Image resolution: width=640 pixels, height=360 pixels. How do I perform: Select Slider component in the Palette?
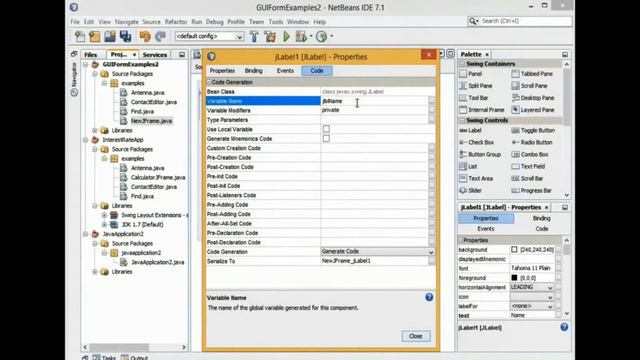(471, 191)
